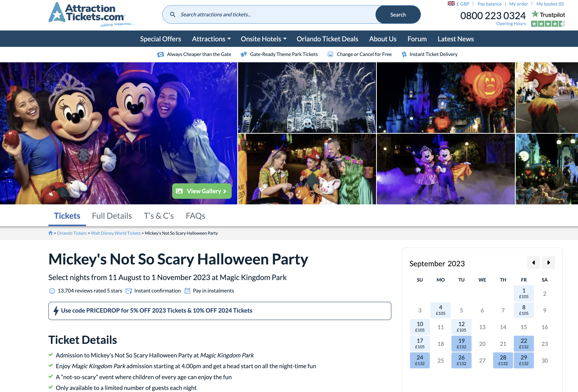Click Walt Disney World Tickets breadcrumb
The height and width of the screenshot is (392, 578).
click(x=116, y=233)
